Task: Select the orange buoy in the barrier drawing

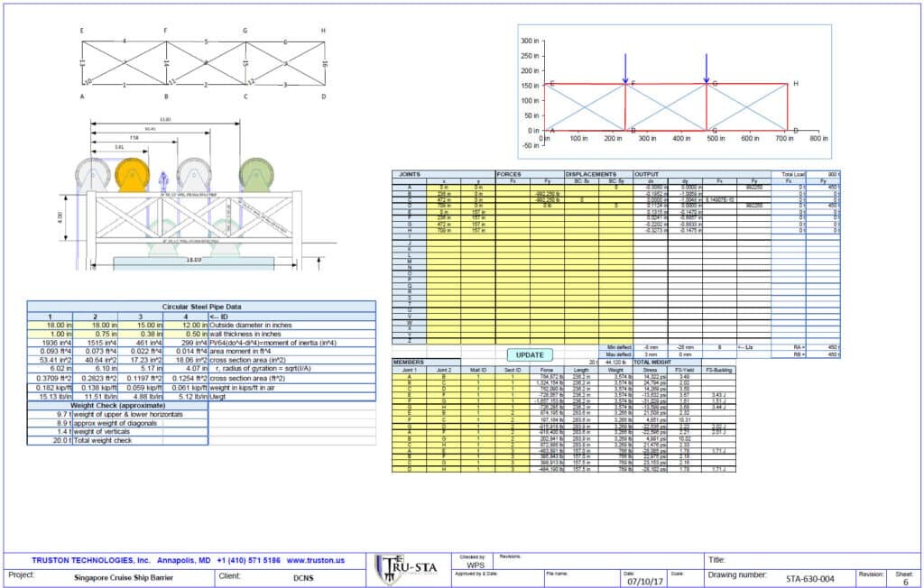Action: [x=132, y=174]
